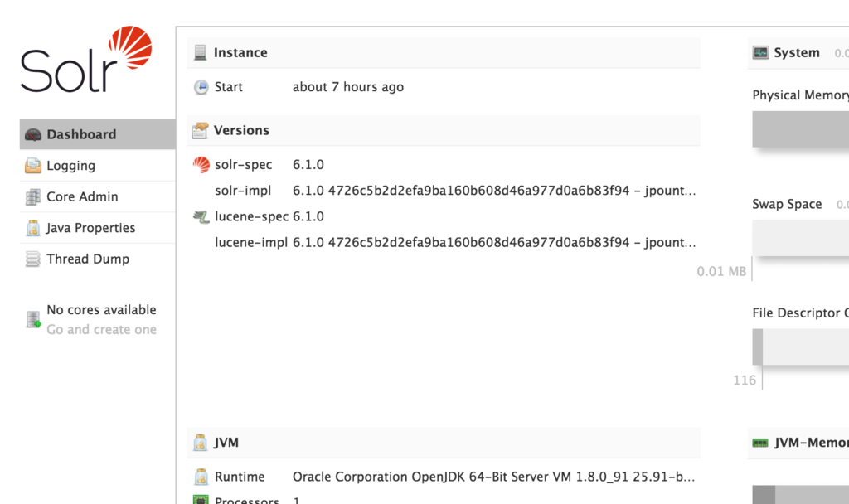Click the '116' file descriptor value
This screenshot has height=504, width=849.
click(x=745, y=380)
